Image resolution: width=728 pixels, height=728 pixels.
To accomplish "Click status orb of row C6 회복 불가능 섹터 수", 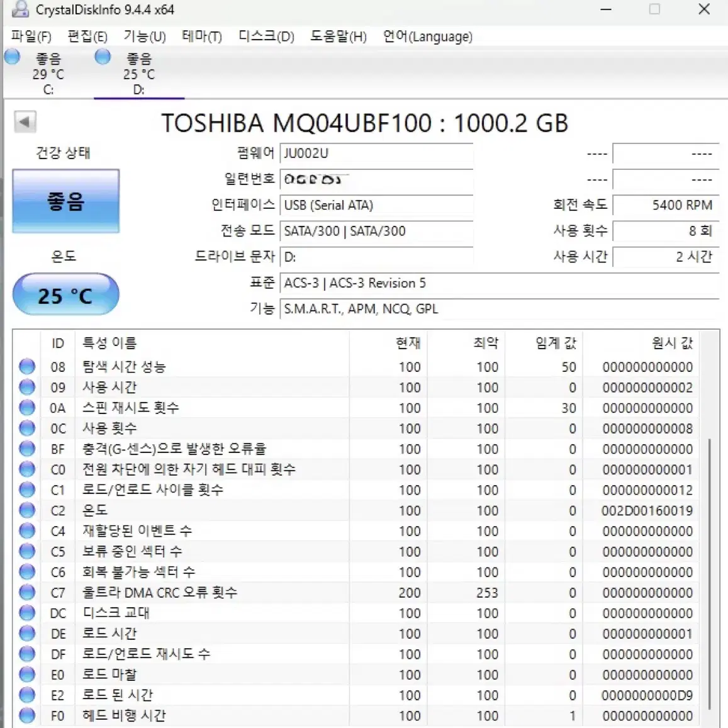I will coord(27,571).
